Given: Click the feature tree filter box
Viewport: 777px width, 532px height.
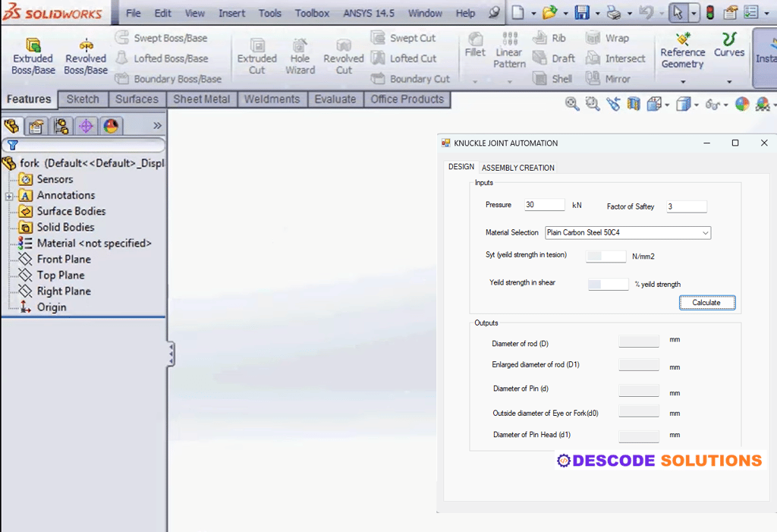Looking at the screenshot, I should point(83,145).
